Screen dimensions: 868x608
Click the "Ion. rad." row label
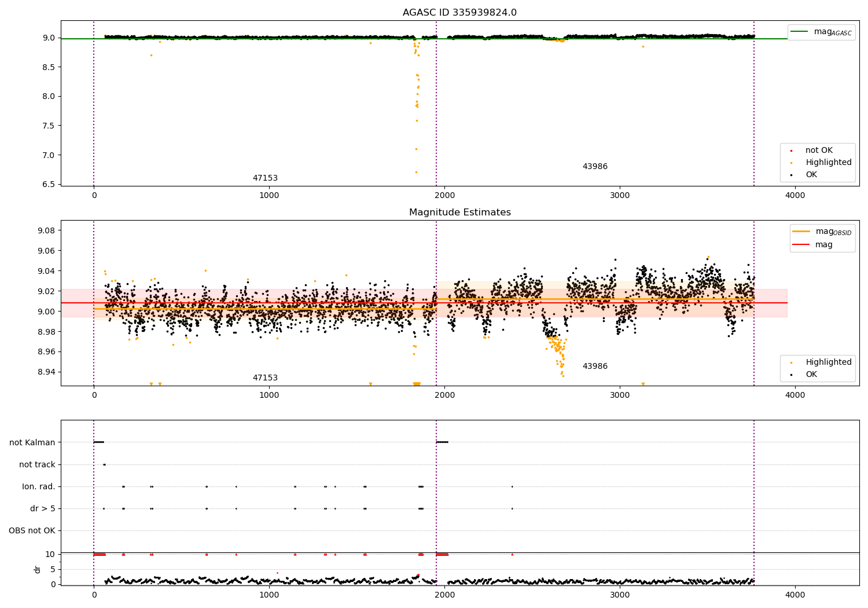click(39, 487)
